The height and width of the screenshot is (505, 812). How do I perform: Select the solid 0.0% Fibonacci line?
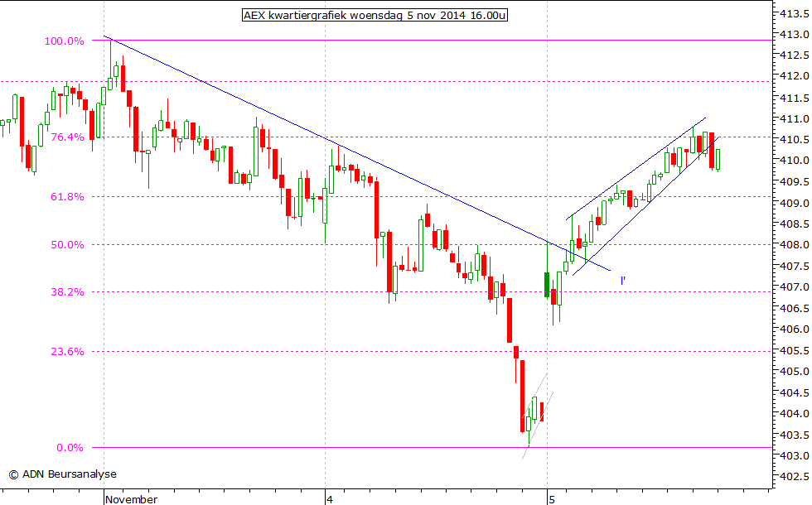point(433,448)
